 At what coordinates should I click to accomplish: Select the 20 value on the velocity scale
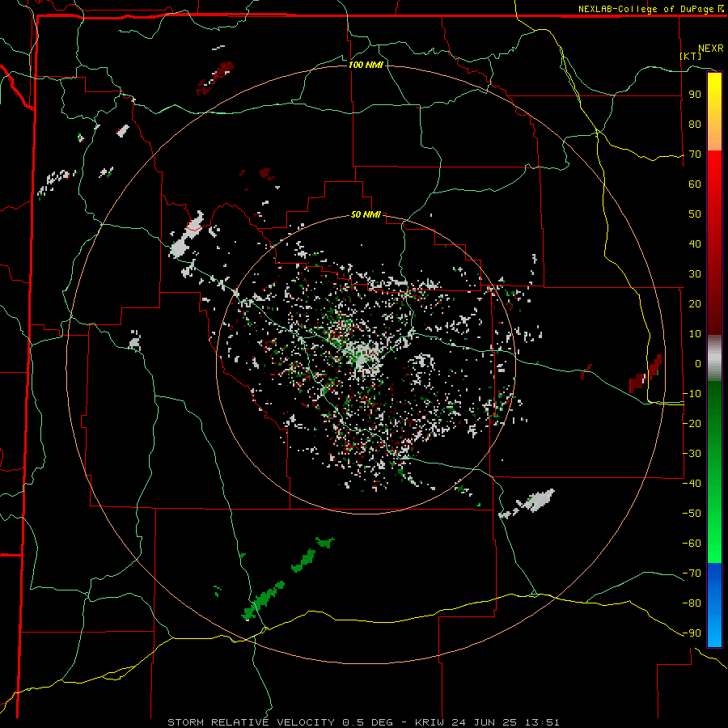tap(695, 304)
